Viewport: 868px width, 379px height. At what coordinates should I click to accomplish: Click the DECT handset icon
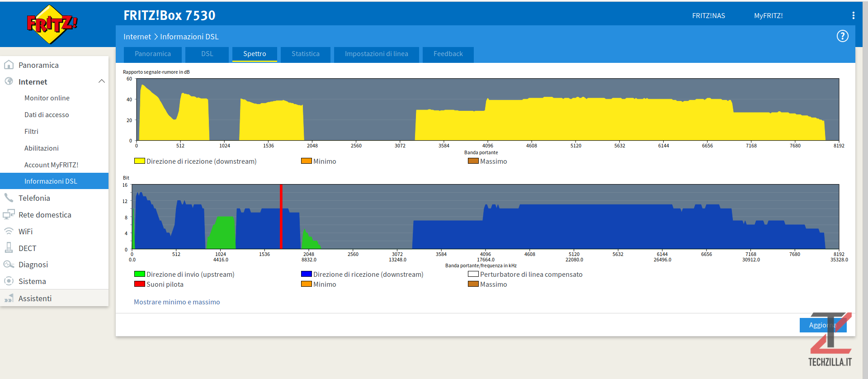pyautogui.click(x=9, y=248)
